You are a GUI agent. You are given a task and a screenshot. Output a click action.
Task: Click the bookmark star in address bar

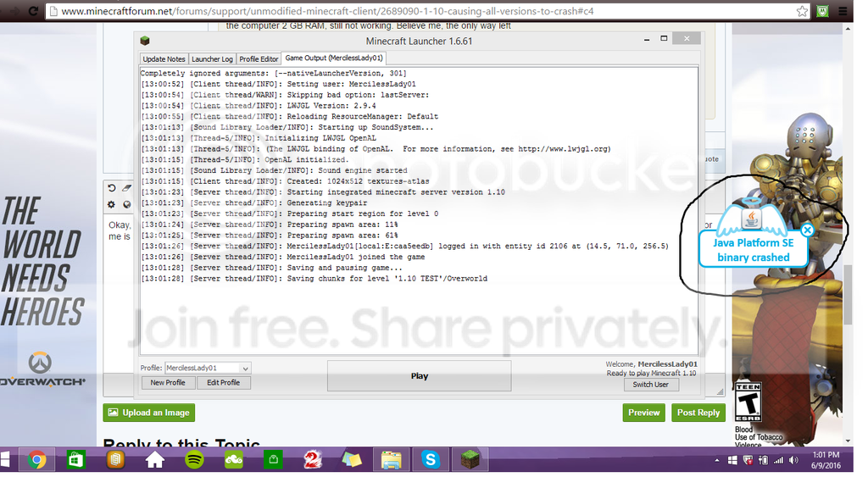[802, 11]
